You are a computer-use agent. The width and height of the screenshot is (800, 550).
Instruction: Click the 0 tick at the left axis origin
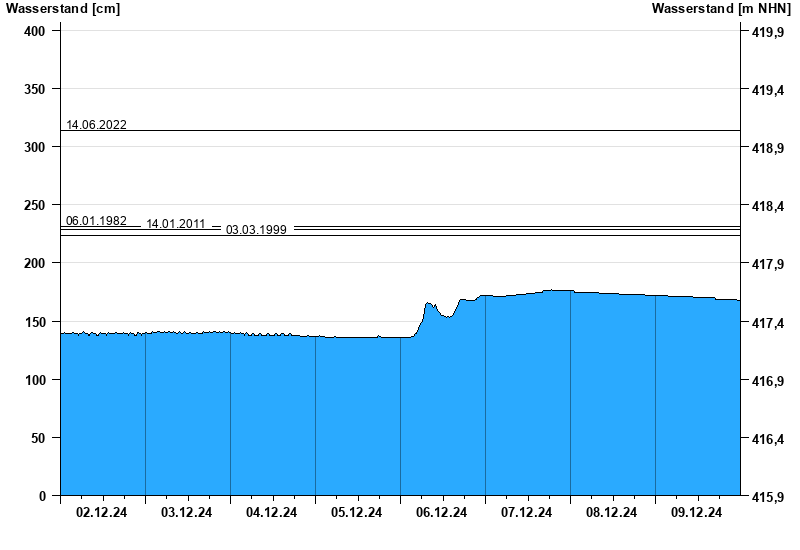42,496
